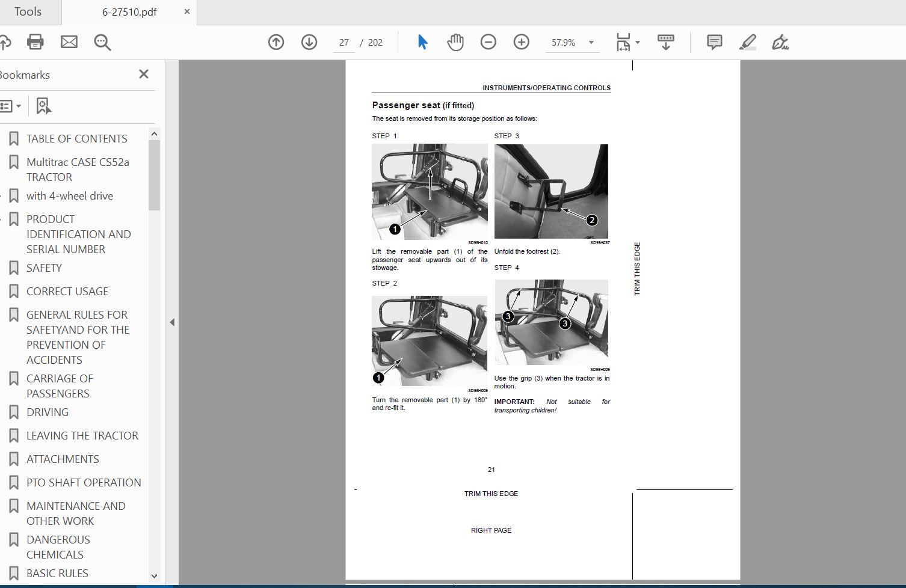
Task: Open PRODUCT IDENTIFICATION AND SERIAL NUMBER bookmark
Action: click(79, 234)
